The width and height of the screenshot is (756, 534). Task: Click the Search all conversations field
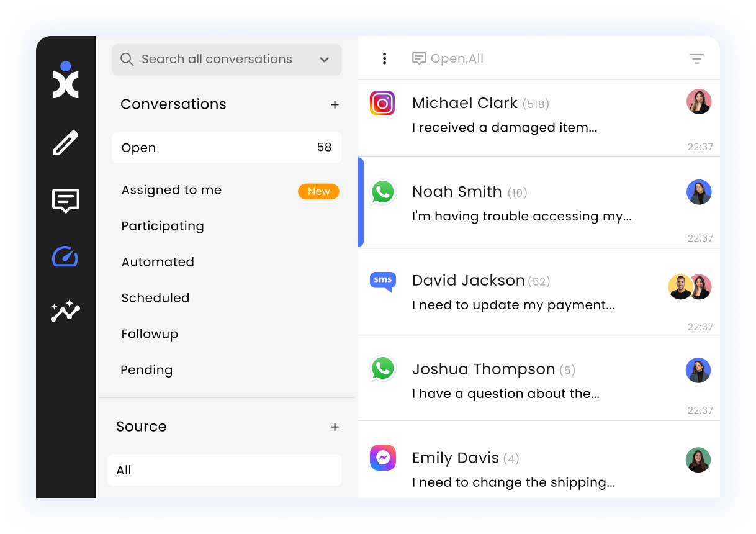(216, 60)
